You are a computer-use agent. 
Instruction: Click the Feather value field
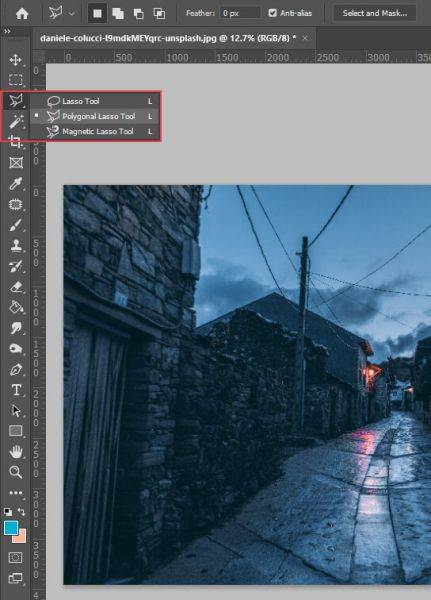[240, 13]
